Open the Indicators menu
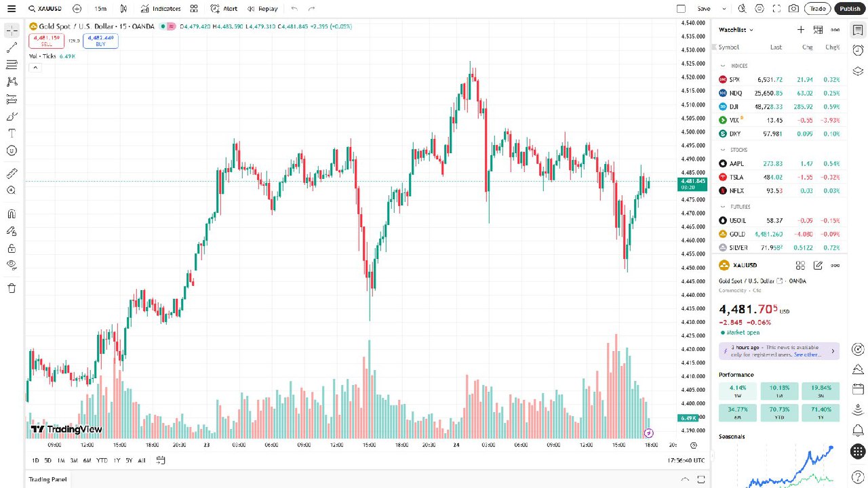The width and height of the screenshot is (868, 488). (161, 8)
